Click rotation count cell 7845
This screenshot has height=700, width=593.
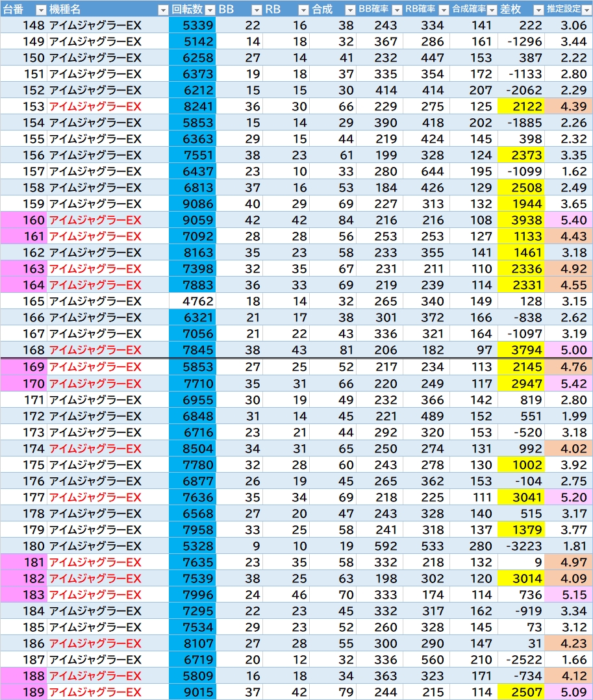[x=192, y=350]
